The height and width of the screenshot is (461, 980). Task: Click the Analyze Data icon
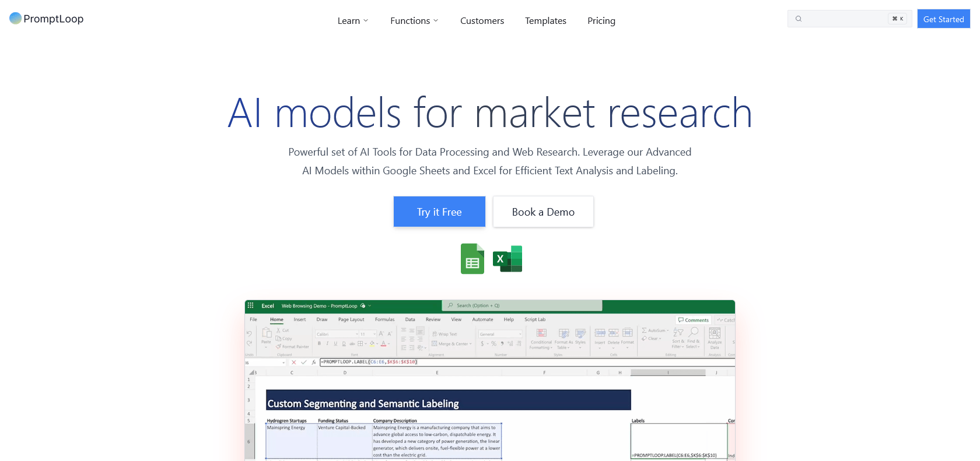pos(715,333)
